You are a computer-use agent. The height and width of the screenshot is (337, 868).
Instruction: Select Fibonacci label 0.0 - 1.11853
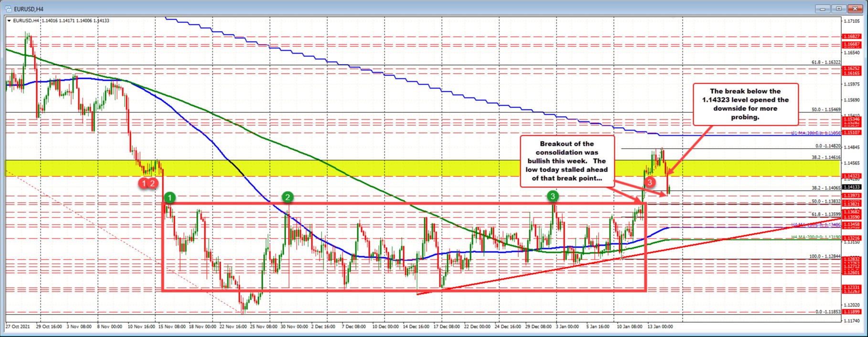click(x=827, y=312)
